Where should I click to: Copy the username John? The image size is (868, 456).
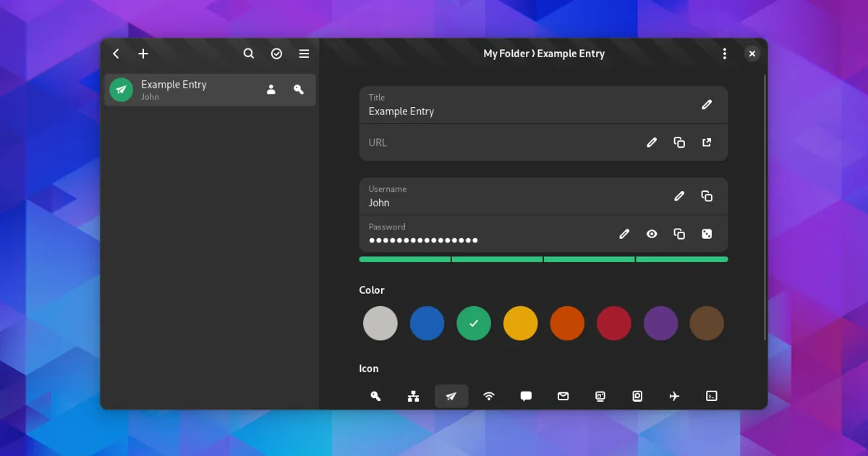pos(707,196)
